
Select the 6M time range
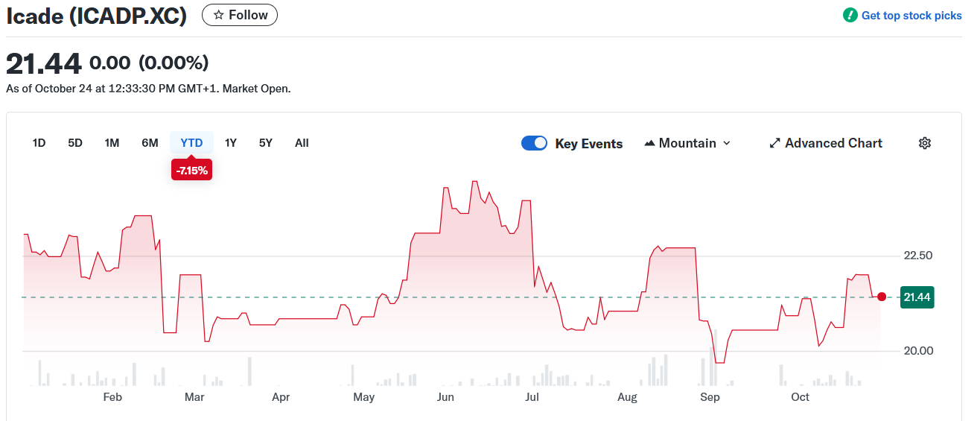(x=150, y=143)
